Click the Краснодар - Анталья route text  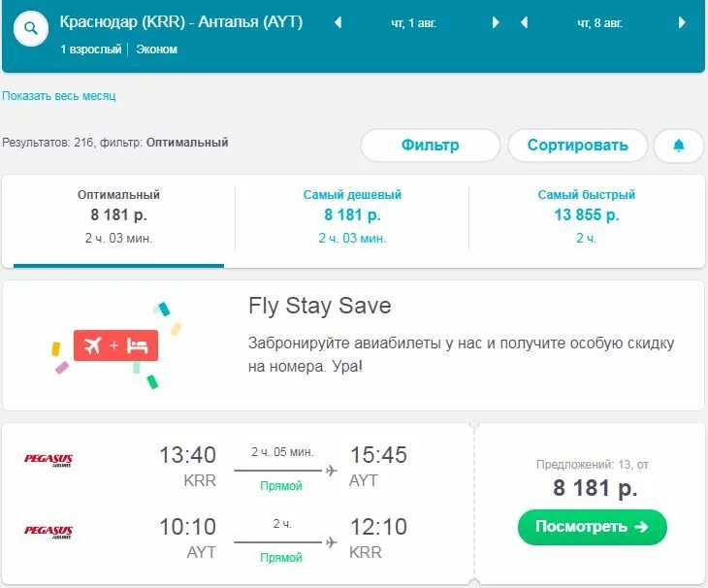(181, 22)
